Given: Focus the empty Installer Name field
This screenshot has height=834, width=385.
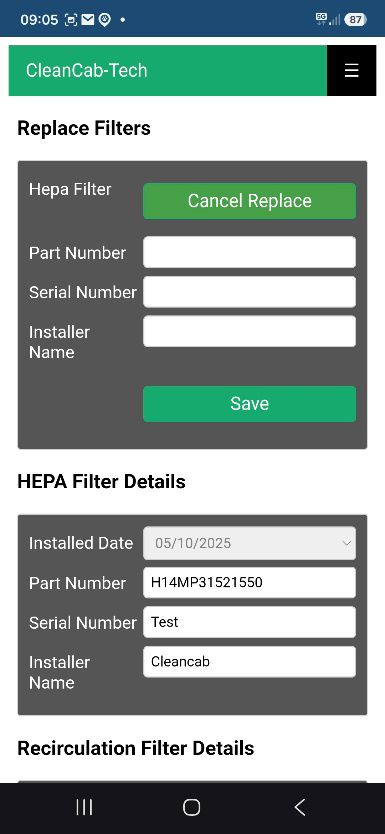Looking at the screenshot, I should coord(249,331).
